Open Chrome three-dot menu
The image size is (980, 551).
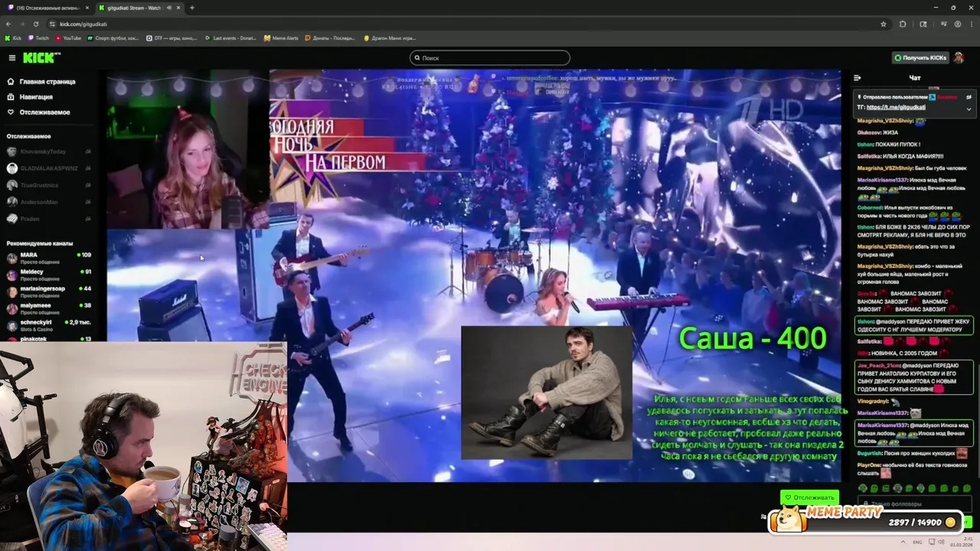pos(971,24)
